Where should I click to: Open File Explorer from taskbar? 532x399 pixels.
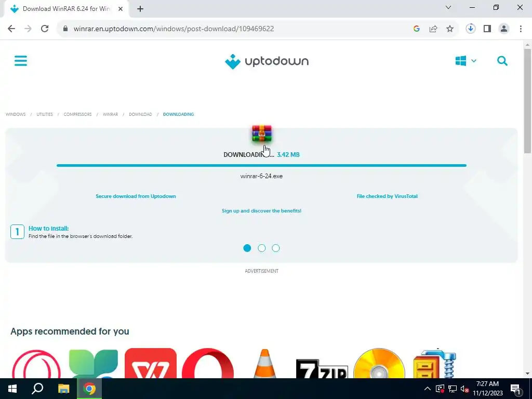pos(63,389)
